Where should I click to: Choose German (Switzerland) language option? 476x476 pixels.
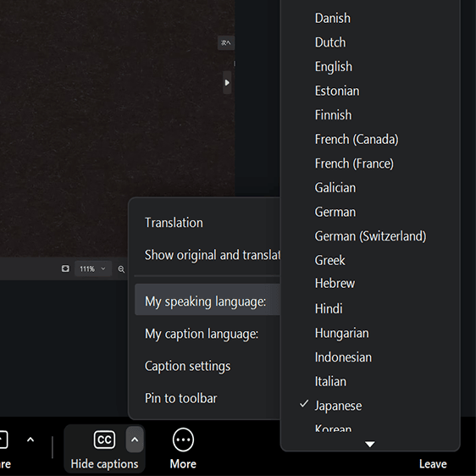370,236
